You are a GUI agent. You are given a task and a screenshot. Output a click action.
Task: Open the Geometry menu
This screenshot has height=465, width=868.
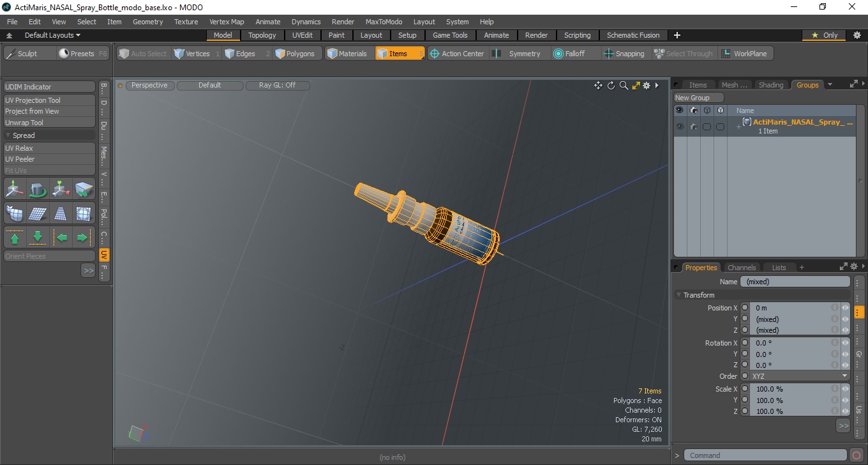(147, 22)
